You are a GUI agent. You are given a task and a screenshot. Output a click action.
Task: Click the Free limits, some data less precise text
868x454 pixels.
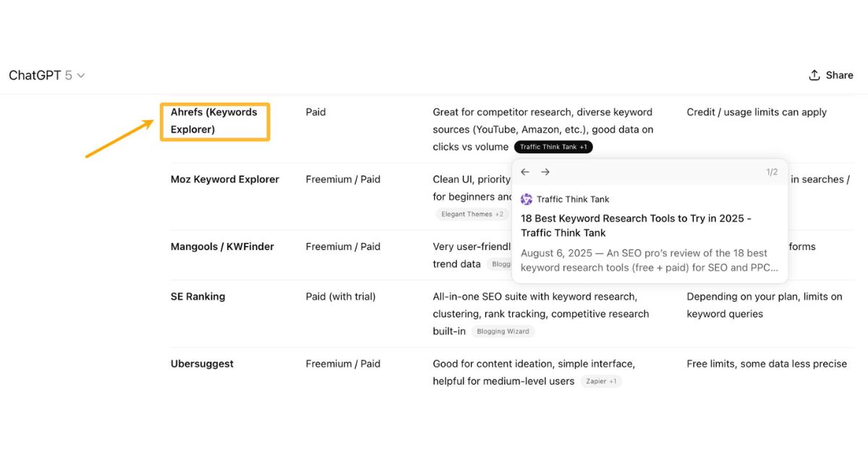click(767, 364)
